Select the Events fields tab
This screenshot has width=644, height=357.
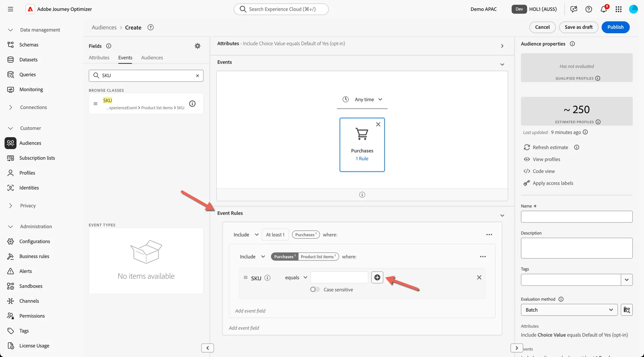[x=125, y=58]
